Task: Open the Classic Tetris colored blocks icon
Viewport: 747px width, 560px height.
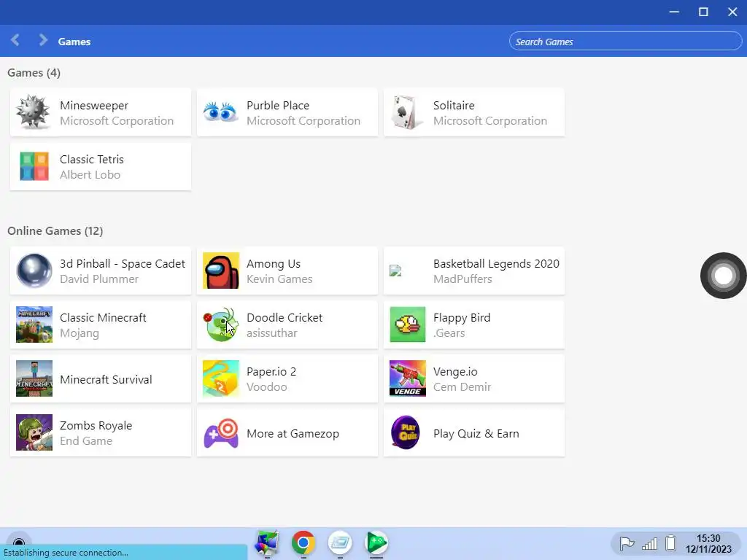Action: [x=34, y=166]
